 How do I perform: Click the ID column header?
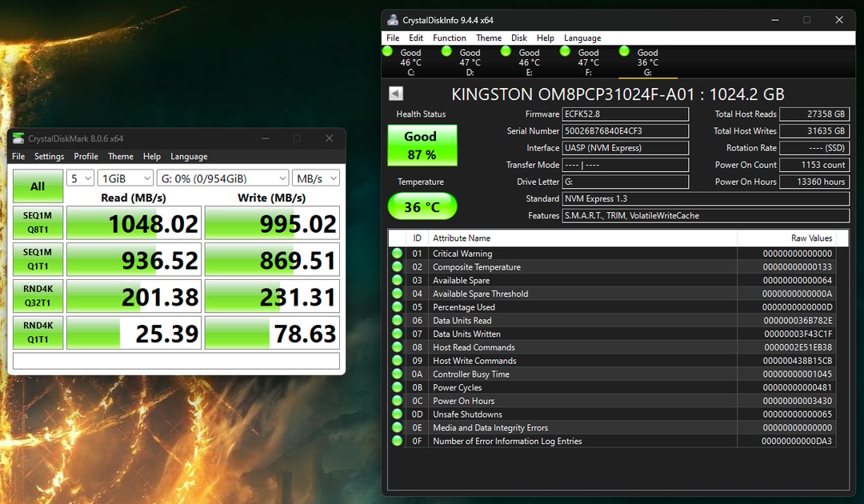tap(417, 238)
